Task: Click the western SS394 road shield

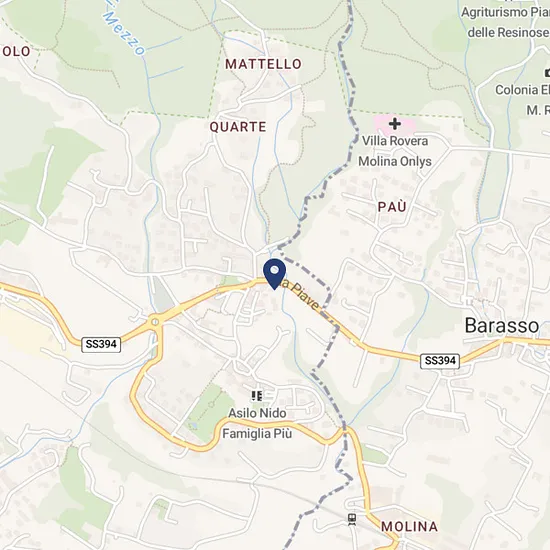Action: point(101,344)
